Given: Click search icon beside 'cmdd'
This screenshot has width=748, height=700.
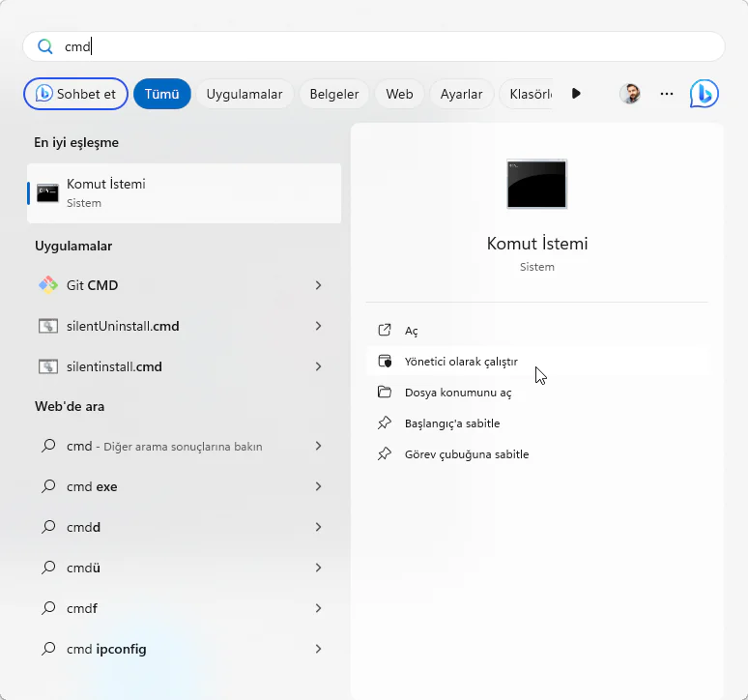Looking at the screenshot, I should coord(48,527).
